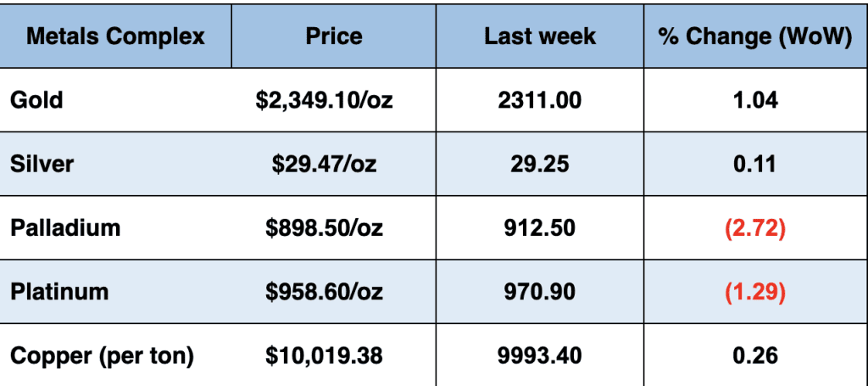Screen dimensions: 868x386
Task: Select Copper's last week value 9993.40
Action: coord(540,355)
